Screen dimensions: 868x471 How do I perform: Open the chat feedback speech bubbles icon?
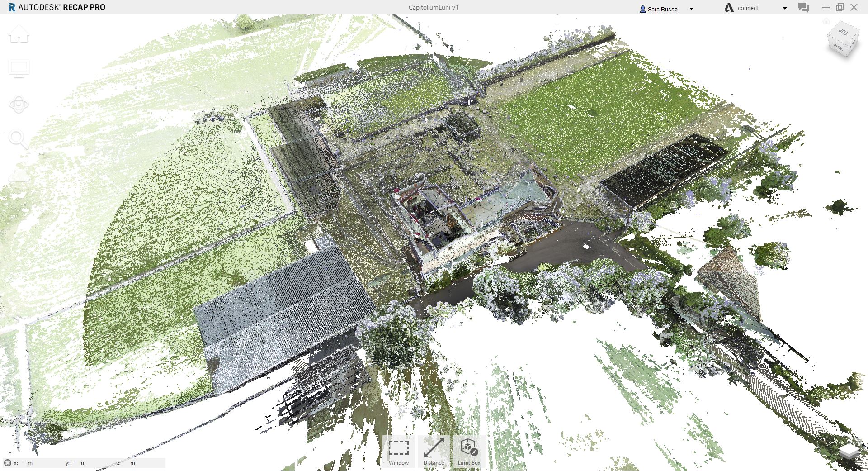(803, 8)
